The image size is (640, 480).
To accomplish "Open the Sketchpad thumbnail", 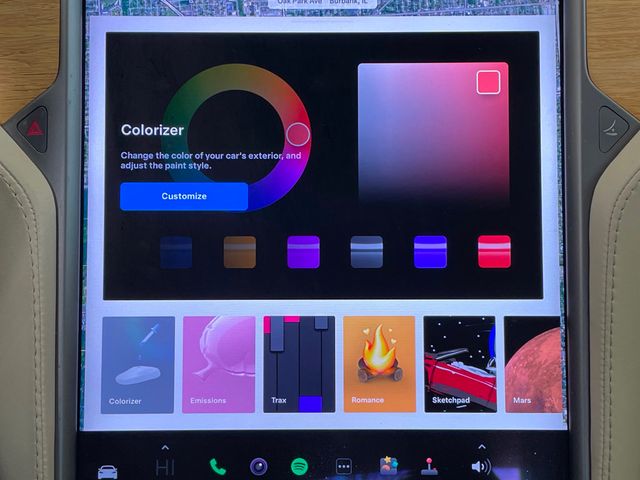I will (x=459, y=364).
